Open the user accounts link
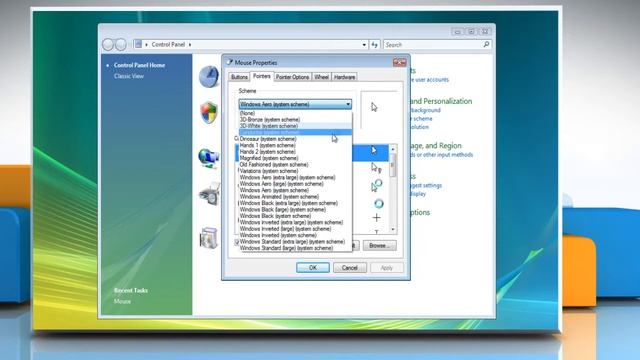This screenshot has width=640, height=360. pyautogui.click(x=431, y=80)
